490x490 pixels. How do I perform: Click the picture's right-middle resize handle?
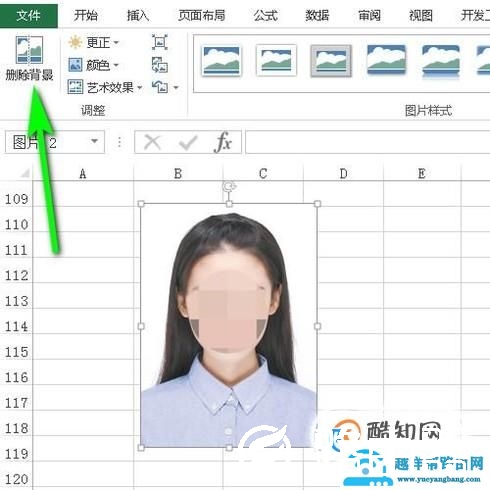pyautogui.click(x=317, y=326)
